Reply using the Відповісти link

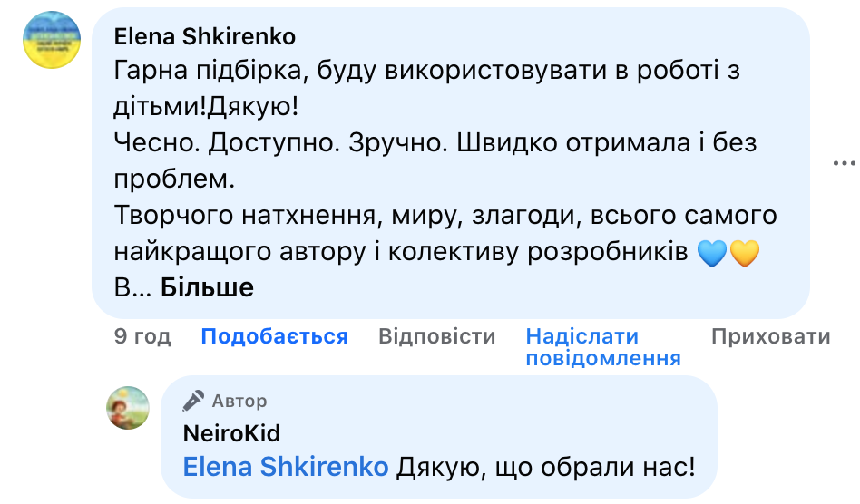click(436, 335)
